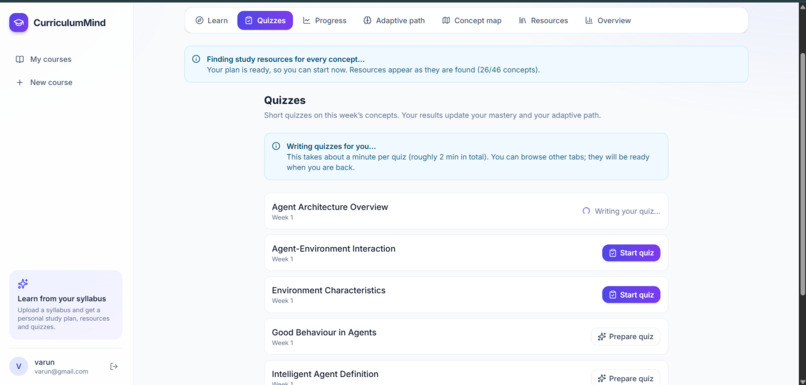
Task: Click sparkle icon on Intelligent Agent Definition Prepare quiz
Action: click(x=602, y=378)
